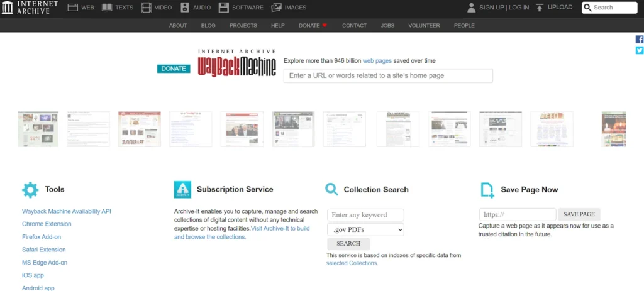Open the Video film icon

point(146,8)
